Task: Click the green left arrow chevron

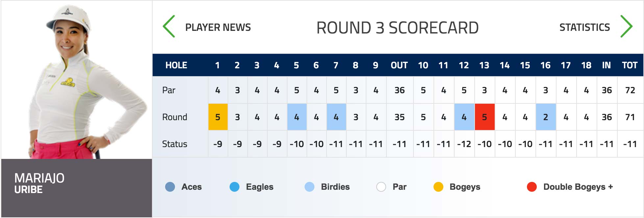Action: pos(169,26)
